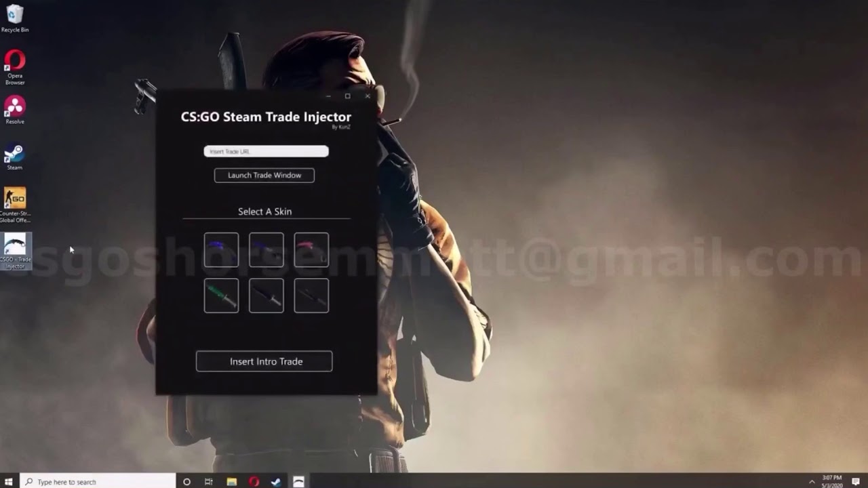Open the Windows Start menu

tap(9, 482)
